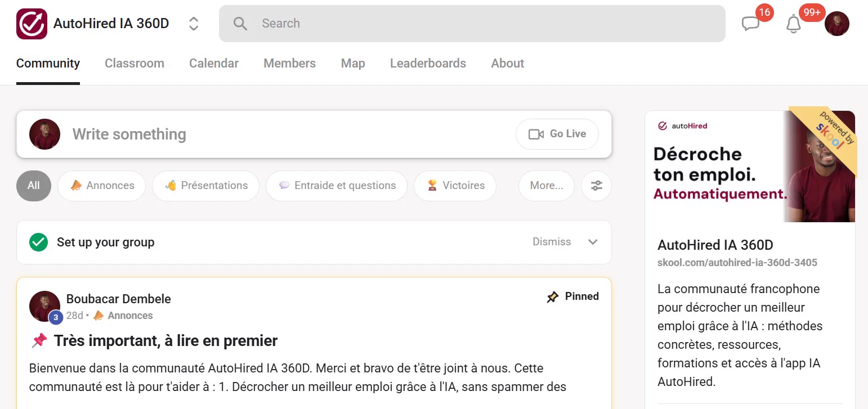Switch to the Classroom tab

pyautogui.click(x=135, y=64)
